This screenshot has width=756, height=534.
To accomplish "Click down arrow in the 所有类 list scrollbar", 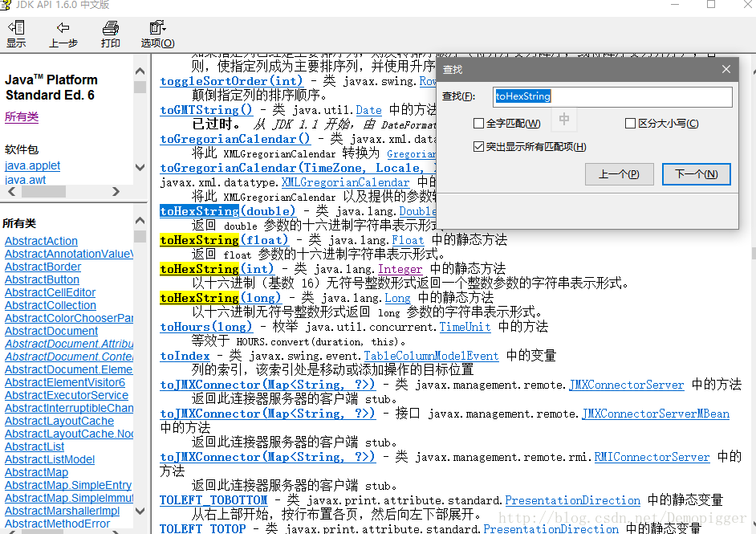I will click(x=140, y=511).
